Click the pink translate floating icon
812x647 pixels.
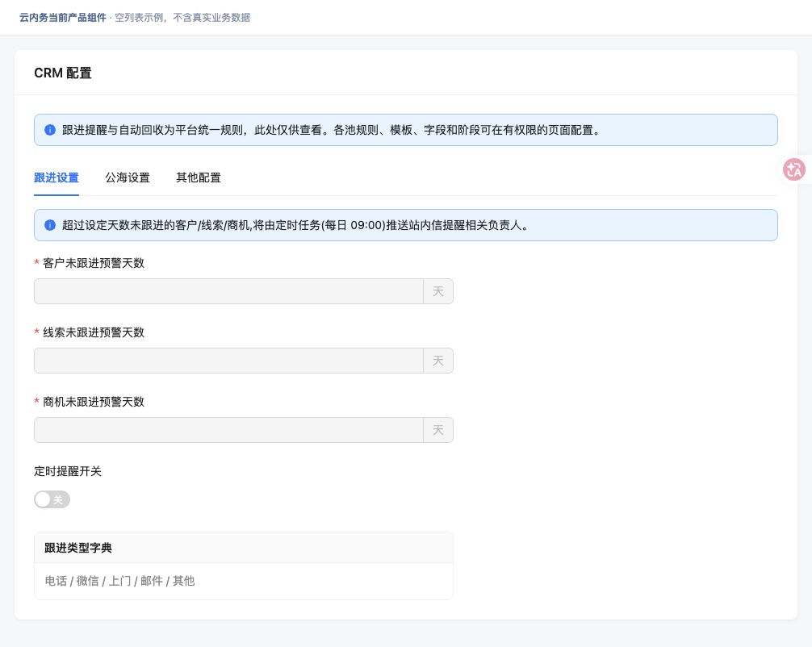[794, 169]
